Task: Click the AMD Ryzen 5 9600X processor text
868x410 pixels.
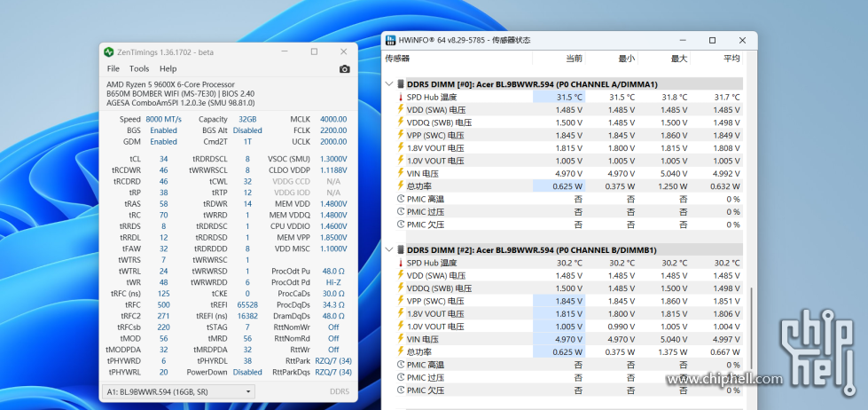Action: point(170,84)
